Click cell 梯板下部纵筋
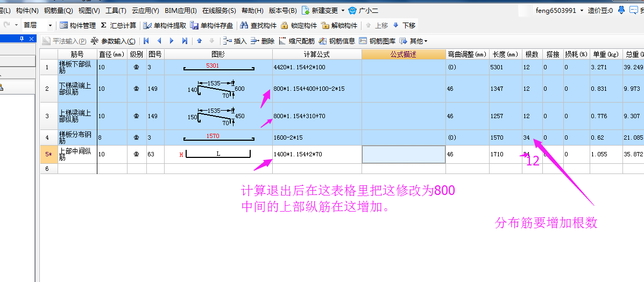Screen dimensions: 644x282 [x=77, y=67]
